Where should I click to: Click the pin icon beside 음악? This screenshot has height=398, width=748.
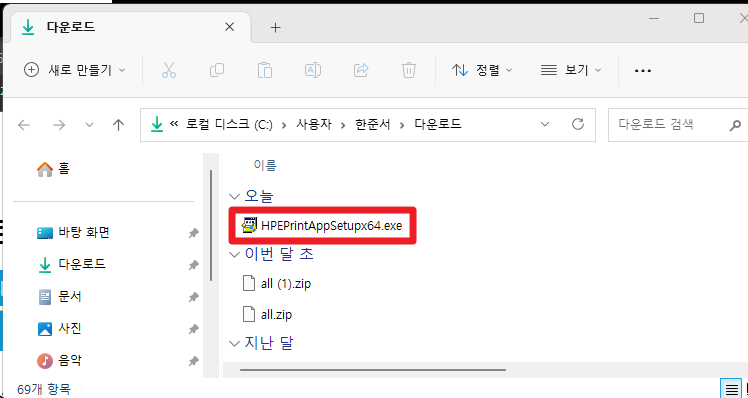point(193,361)
